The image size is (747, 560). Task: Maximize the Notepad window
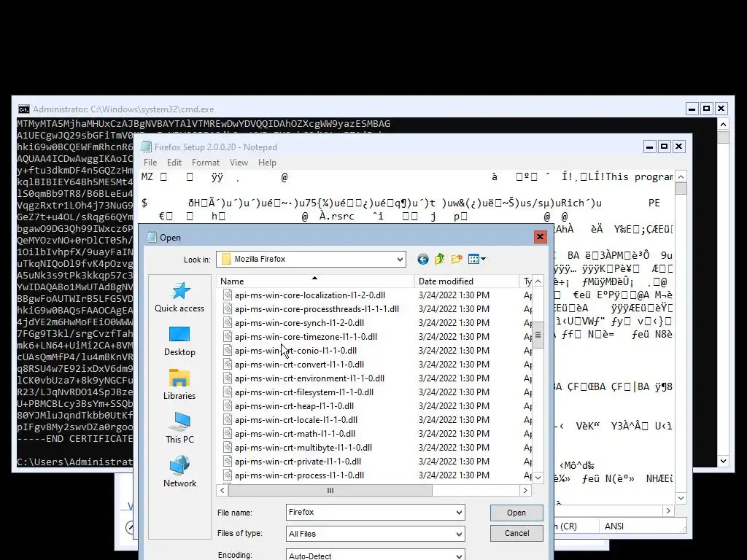pyautogui.click(x=664, y=147)
